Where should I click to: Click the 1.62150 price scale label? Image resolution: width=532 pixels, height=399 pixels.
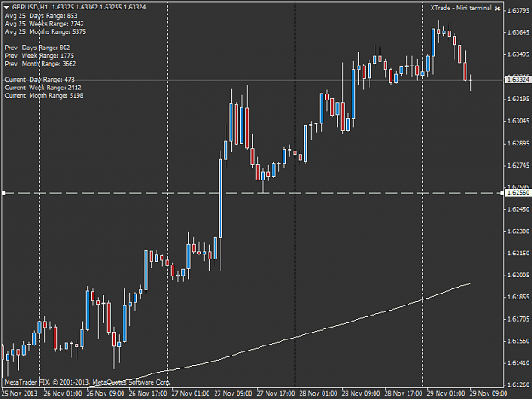[x=518, y=254]
